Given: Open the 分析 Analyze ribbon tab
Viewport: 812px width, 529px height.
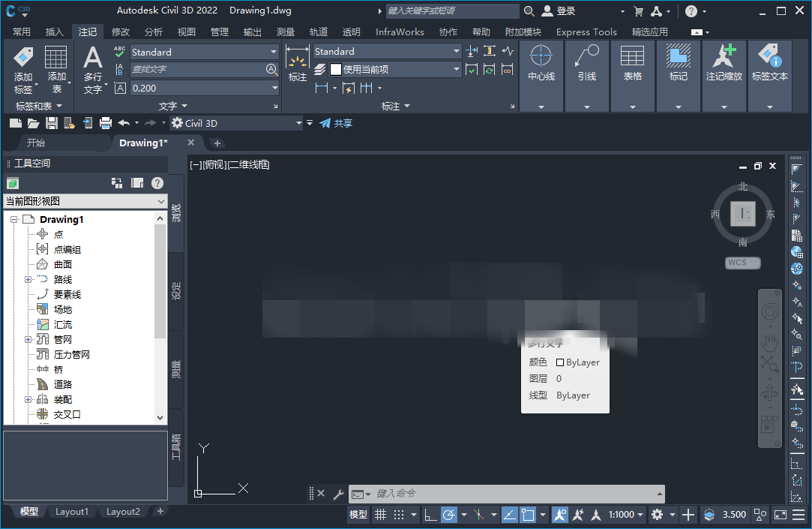Looking at the screenshot, I should click(x=153, y=32).
